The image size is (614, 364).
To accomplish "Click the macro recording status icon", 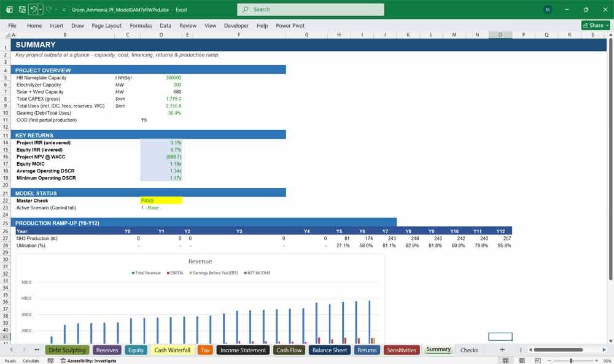I will coord(50,360).
